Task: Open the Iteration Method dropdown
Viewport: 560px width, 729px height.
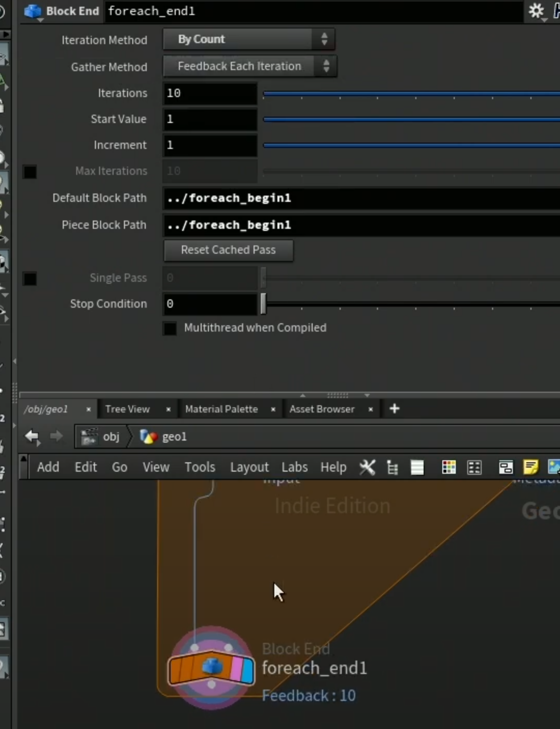Action: pos(249,39)
